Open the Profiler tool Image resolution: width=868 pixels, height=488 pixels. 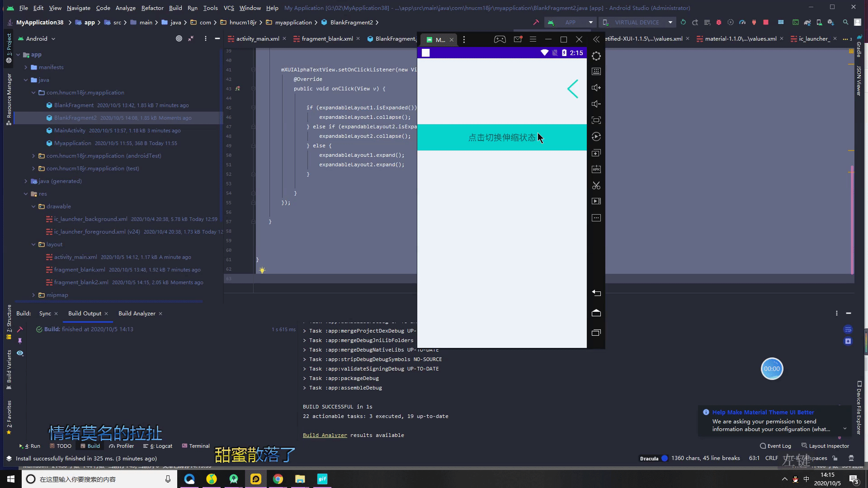[x=125, y=446]
